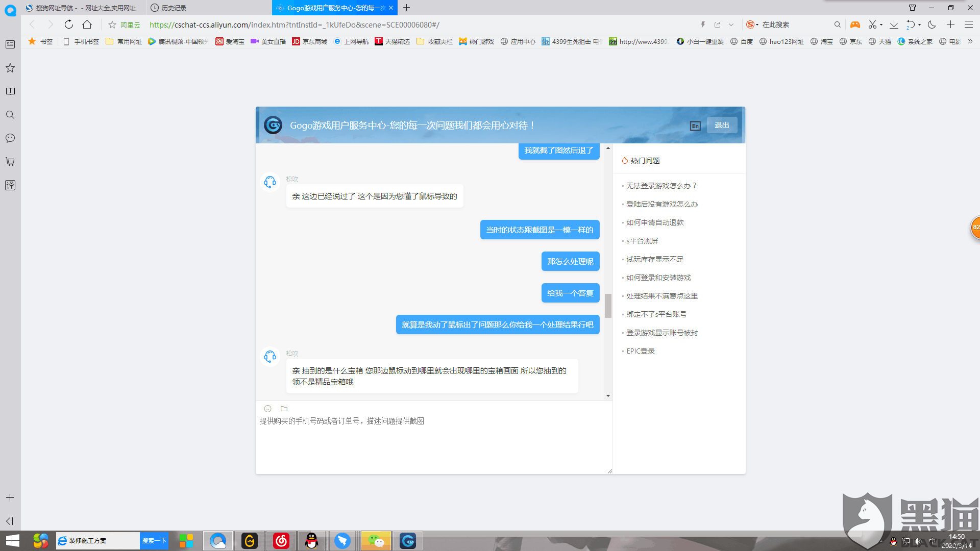Click the folder attachment icon in chat

point(284,409)
